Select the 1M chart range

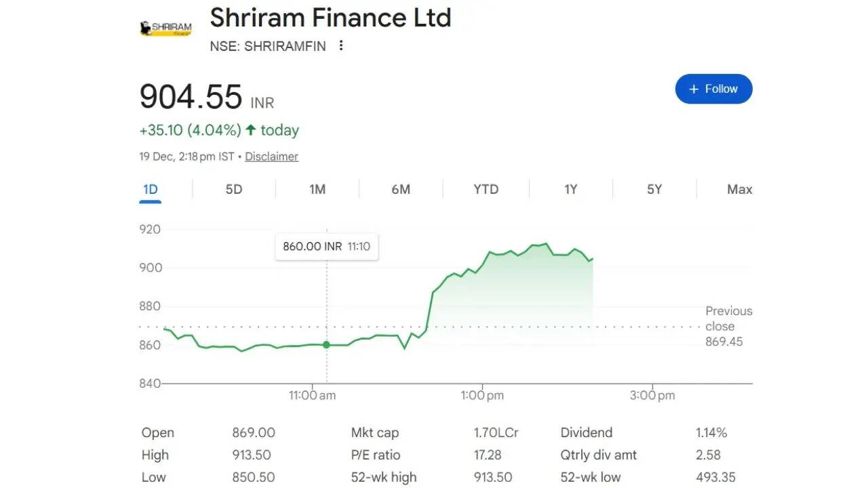click(x=317, y=189)
